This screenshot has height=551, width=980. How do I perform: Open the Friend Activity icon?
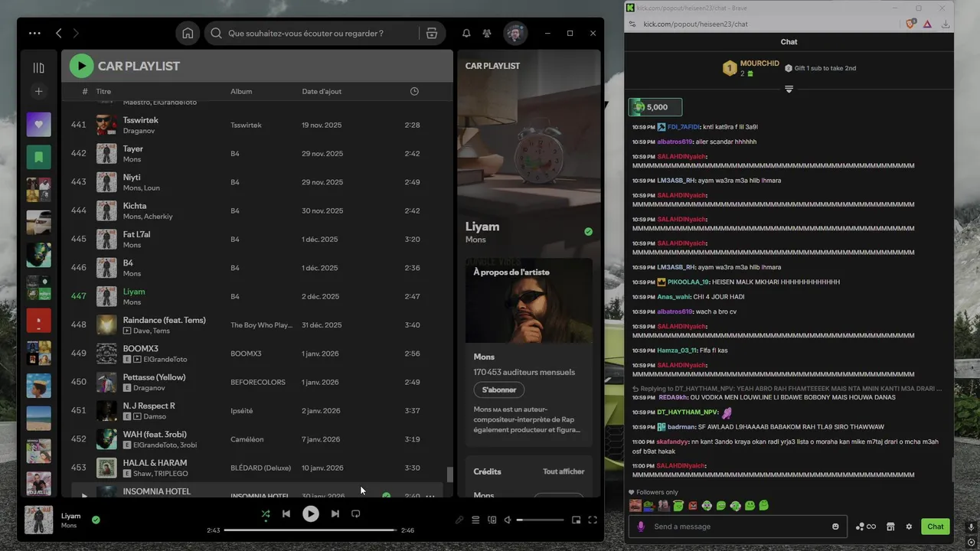click(x=487, y=34)
